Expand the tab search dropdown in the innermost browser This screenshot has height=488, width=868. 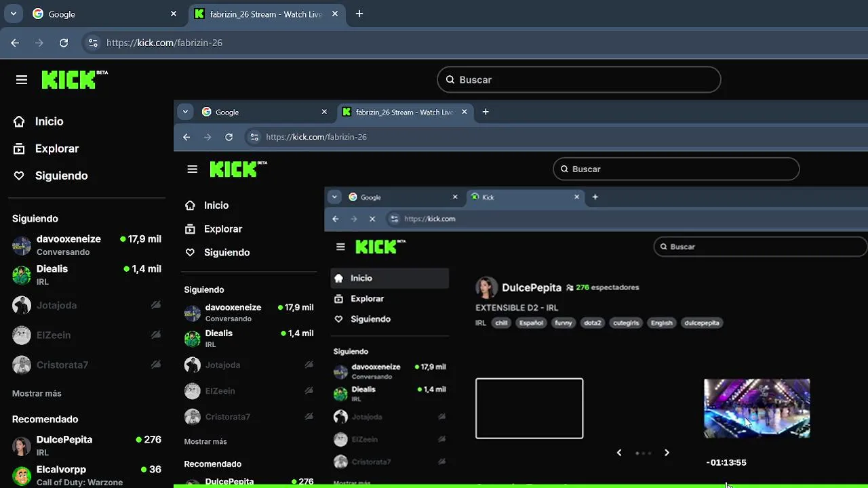(x=334, y=197)
